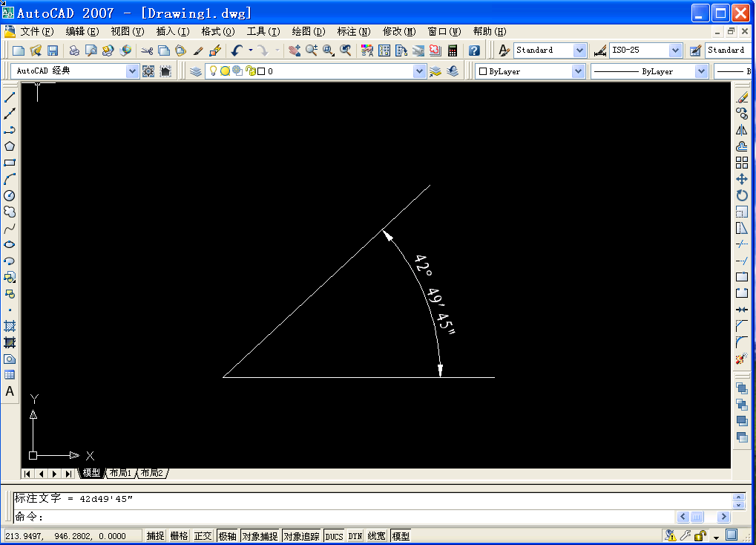The height and width of the screenshot is (545, 756).
Task: Select the Ellipse tool
Action: (x=10, y=245)
